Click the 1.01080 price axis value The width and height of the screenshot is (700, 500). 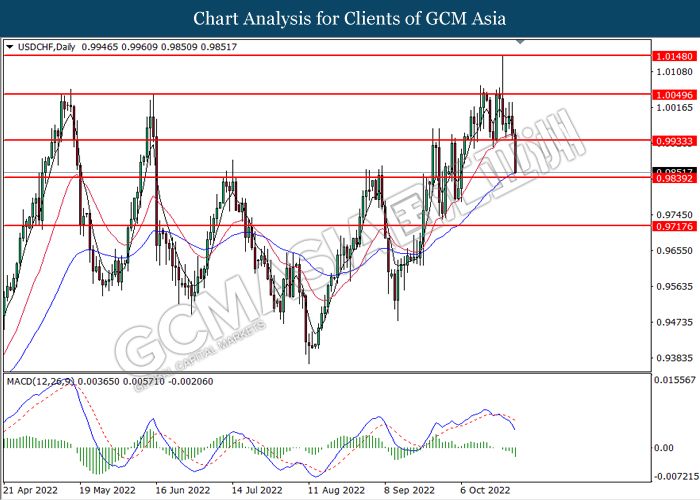click(675, 72)
